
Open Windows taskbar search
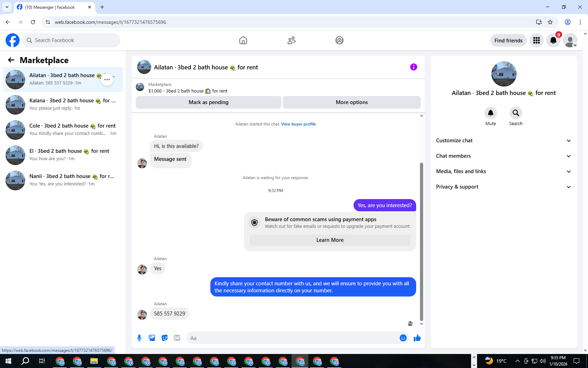pos(25,361)
